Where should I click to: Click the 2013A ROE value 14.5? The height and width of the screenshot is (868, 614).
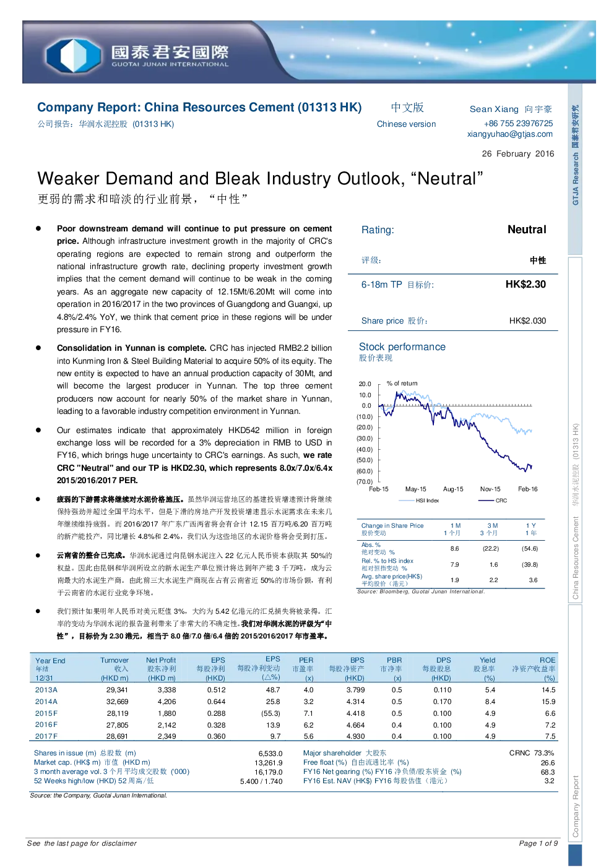(x=548, y=690)
